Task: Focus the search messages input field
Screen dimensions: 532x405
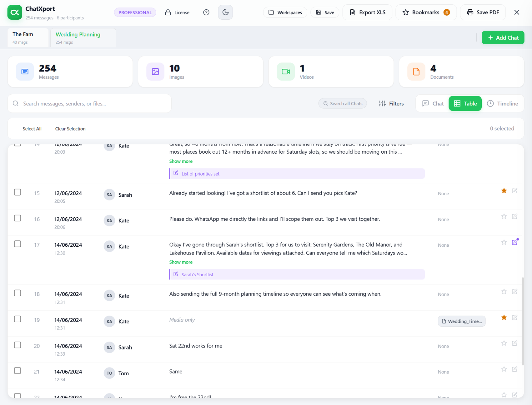Action: 89,103
